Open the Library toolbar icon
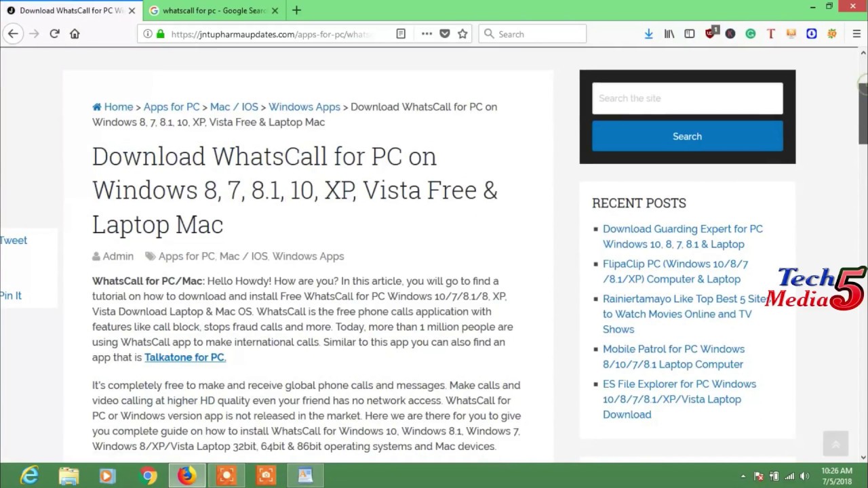868x488 pixels. point(669,34)
